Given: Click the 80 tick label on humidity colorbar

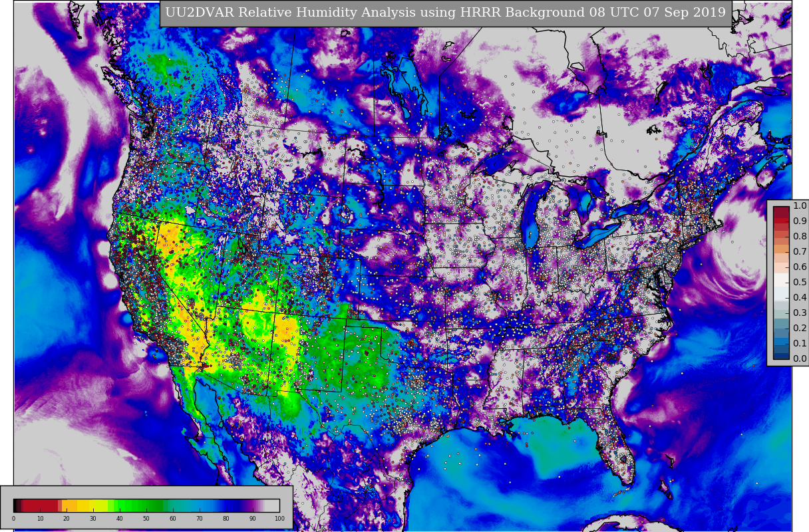Looking at the screenshot, I should click(226, 519).
